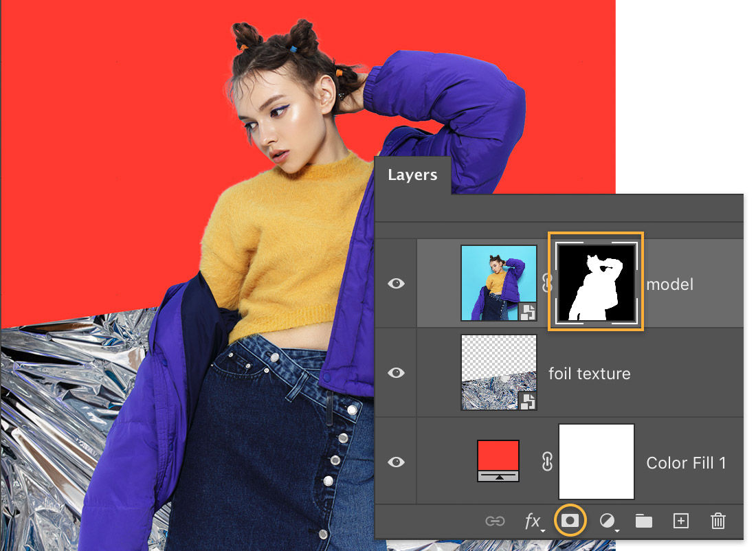Image resolution: width=756 pixels, height=551 pixels.
Task: Open the adjustment layer dropdown
Action: (x=606, y=521)
